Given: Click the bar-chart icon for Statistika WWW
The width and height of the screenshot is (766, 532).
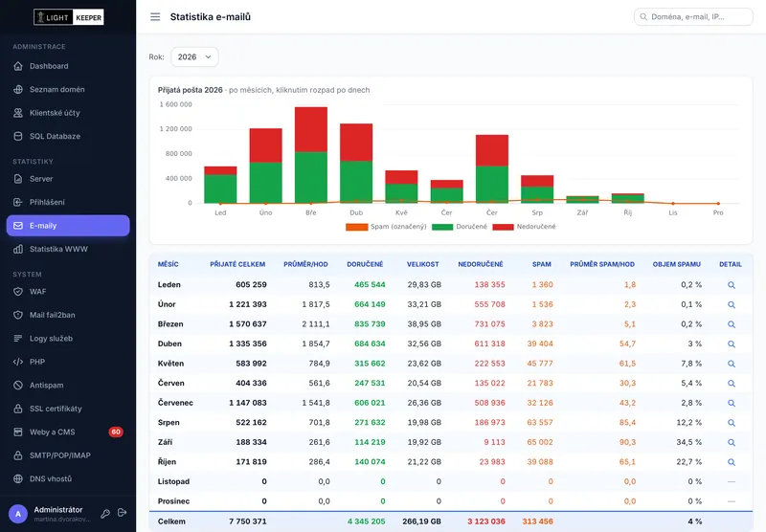Looking at the screenshot, I should (x=18, y=249).
